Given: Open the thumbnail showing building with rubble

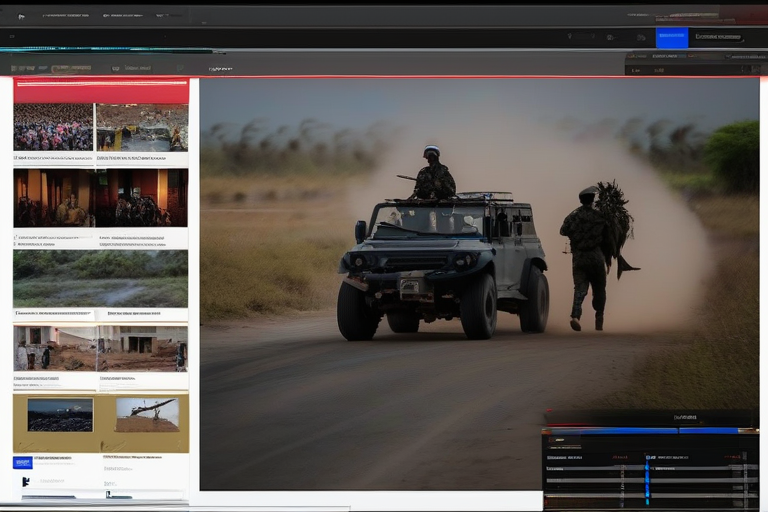Looking at the screenshot, I should pos(100,348).
